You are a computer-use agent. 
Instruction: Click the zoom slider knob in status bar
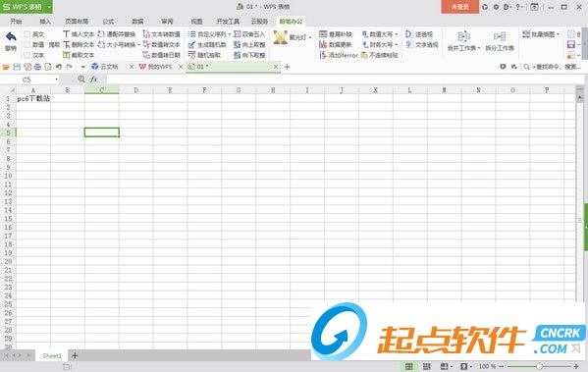point(539,366)
